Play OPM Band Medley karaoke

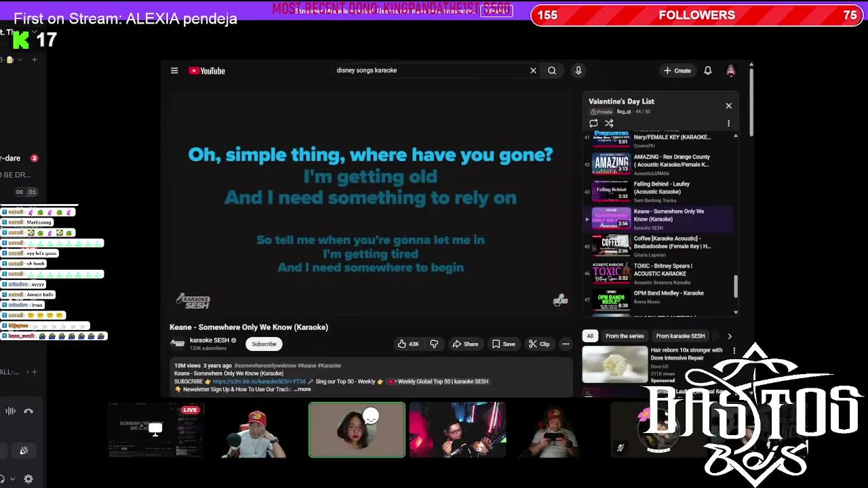(658, 298)
